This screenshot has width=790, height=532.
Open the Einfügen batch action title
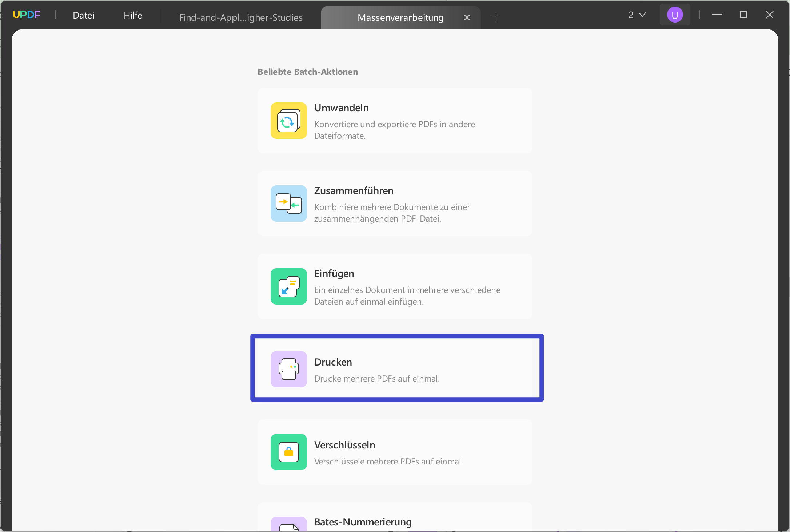coord(334,274)
